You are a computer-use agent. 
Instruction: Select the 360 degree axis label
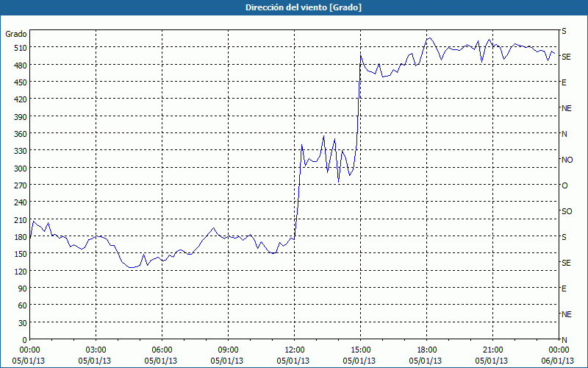coord(21,134)
